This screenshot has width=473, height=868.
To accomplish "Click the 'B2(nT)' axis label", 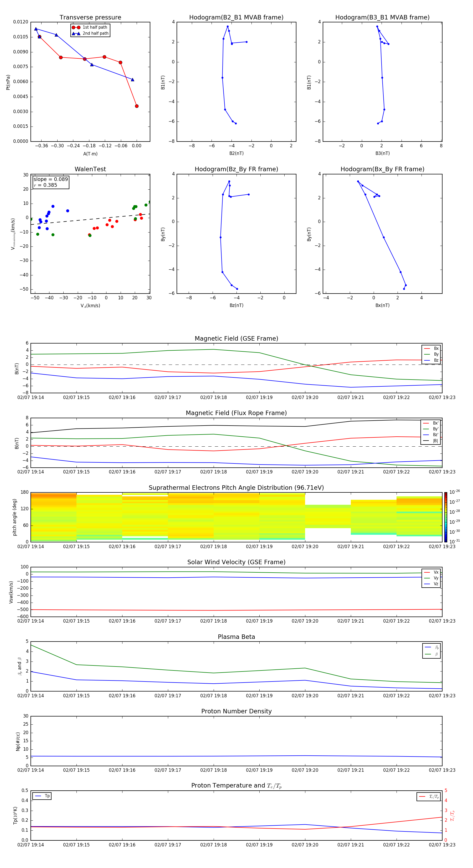I will point(236,153).
